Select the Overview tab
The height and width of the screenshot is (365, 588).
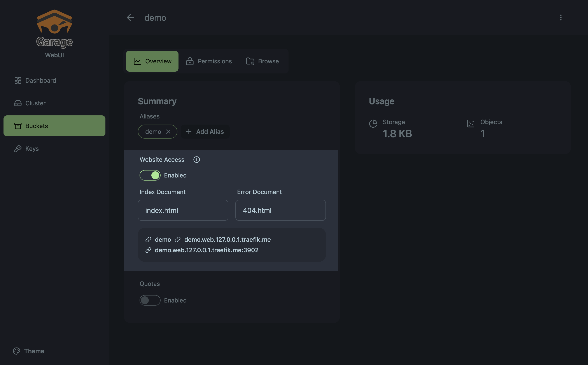tap(152, 61)
